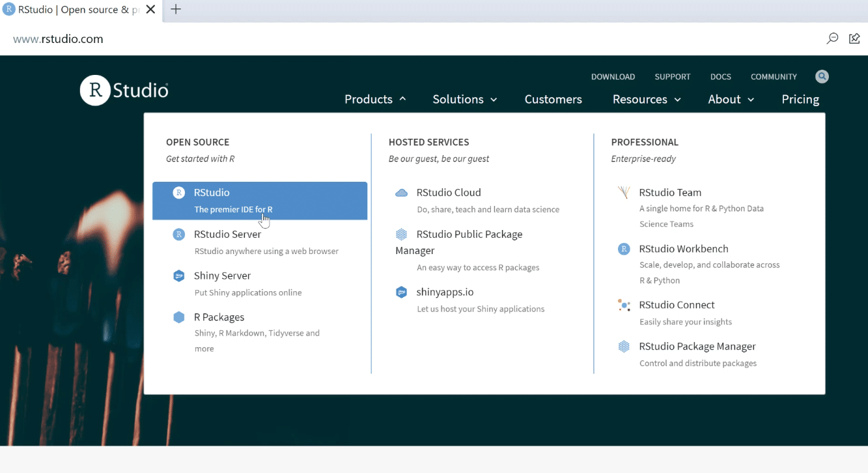Open the Customers page
Screen dimensions: 868x473
pyautogui.click(x=553, y=99)
